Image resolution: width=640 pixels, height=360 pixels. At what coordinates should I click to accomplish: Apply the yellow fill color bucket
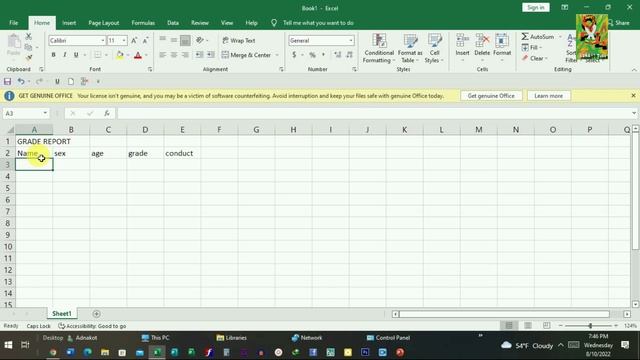pos(120,55)
